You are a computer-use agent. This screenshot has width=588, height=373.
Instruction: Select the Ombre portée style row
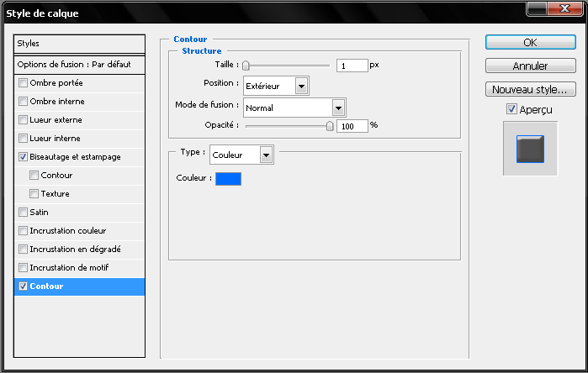click(79, 83)
